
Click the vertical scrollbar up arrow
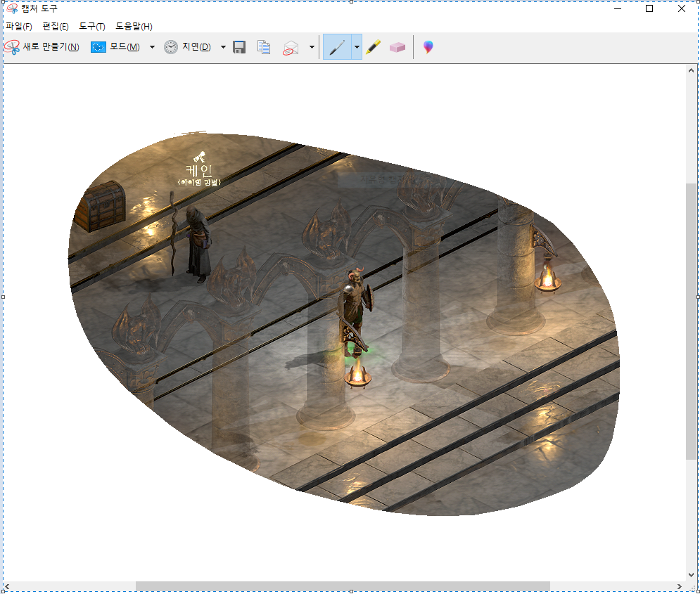click(691, 70)
